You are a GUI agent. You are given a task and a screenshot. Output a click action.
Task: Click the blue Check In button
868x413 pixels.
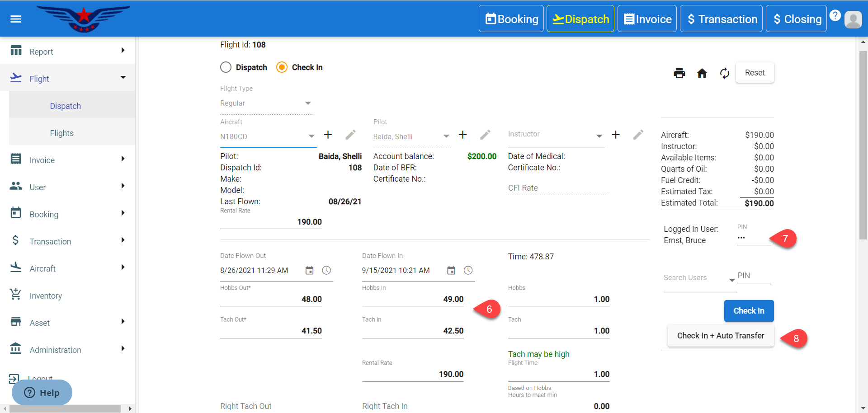click(x=749, y=311)
